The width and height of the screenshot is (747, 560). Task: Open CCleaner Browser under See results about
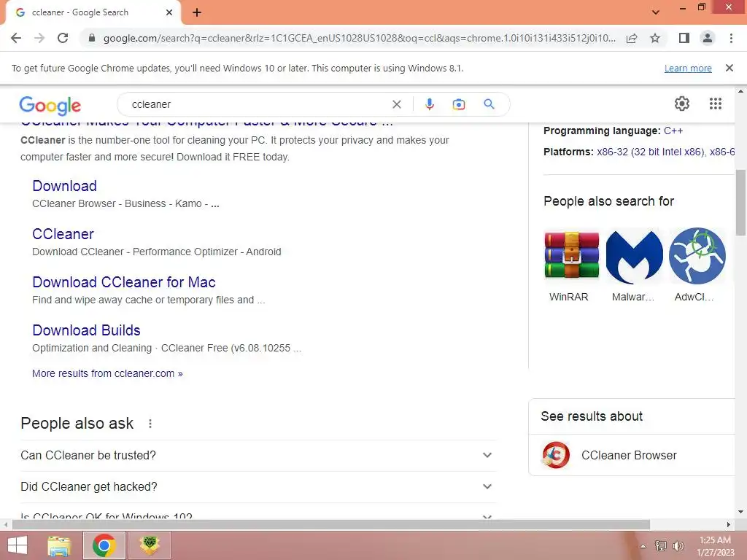(x=632, y=455)
